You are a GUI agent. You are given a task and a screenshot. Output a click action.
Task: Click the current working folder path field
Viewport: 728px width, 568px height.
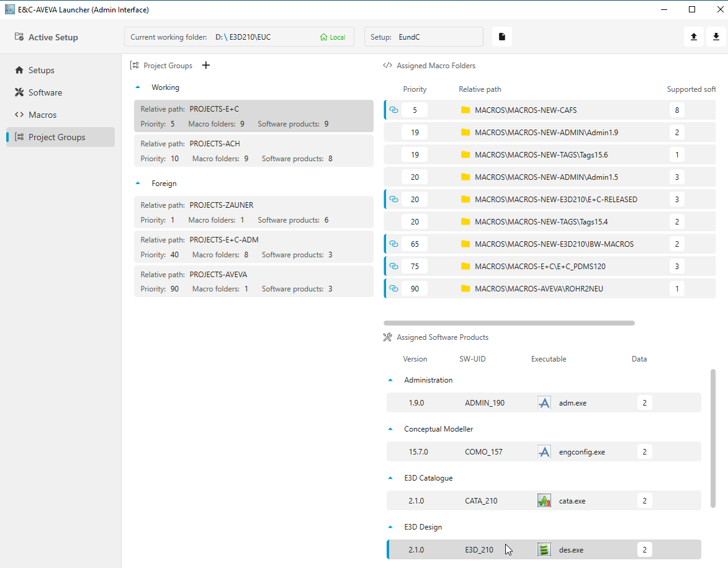point(239,37)
